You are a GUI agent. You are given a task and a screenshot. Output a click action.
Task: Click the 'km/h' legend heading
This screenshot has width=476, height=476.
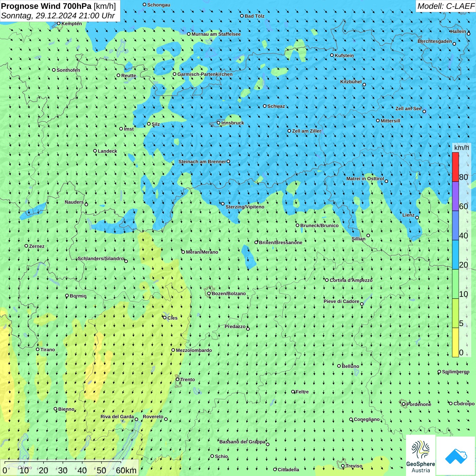tap(461, 148)
